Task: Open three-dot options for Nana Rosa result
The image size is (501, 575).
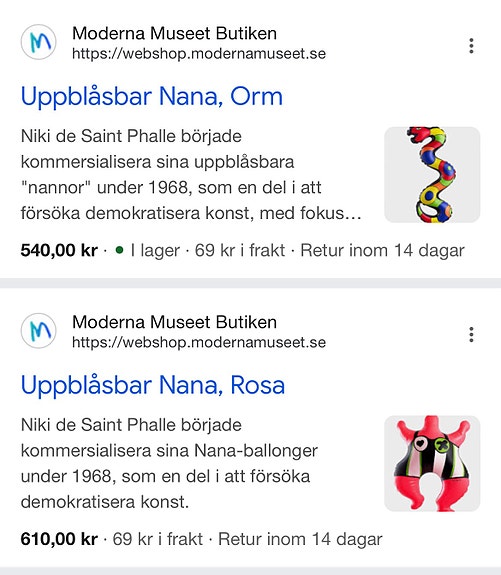Action: point(471,334)
